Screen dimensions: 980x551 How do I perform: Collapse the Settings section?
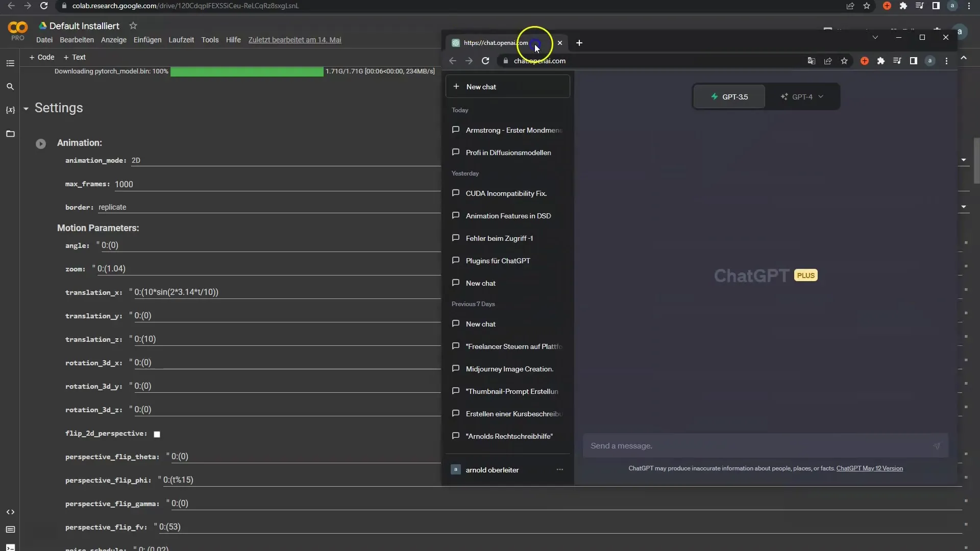click(x=26, y=109)
